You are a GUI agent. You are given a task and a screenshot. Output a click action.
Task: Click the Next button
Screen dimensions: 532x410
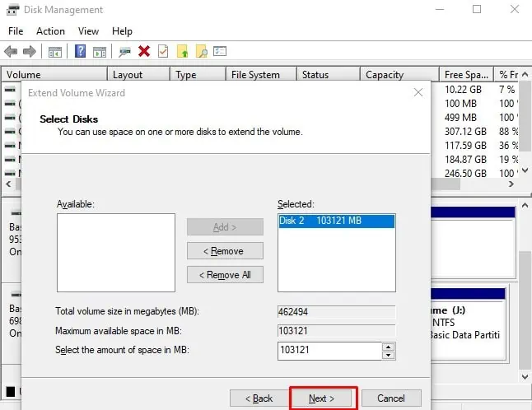tap(322, 398)
